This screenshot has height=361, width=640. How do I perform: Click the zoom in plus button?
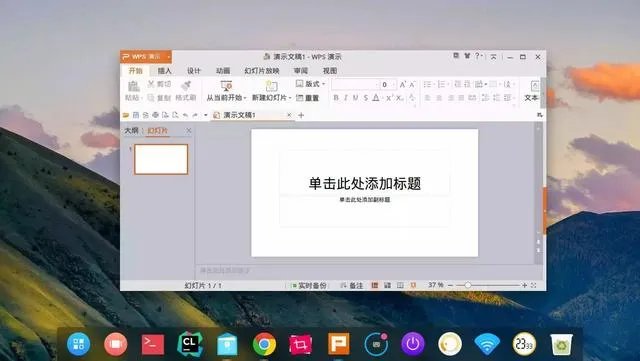tap(524, 285)
